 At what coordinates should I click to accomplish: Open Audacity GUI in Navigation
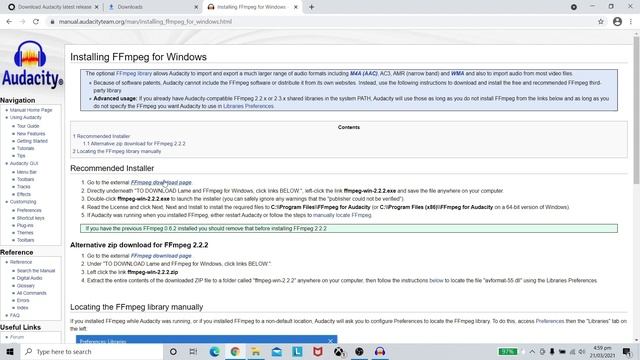24,164
